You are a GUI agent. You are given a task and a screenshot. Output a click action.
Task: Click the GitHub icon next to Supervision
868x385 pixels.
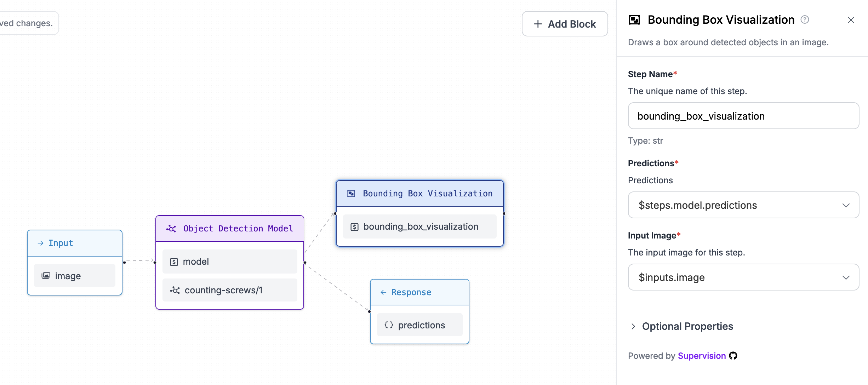(x=733, y=356)
